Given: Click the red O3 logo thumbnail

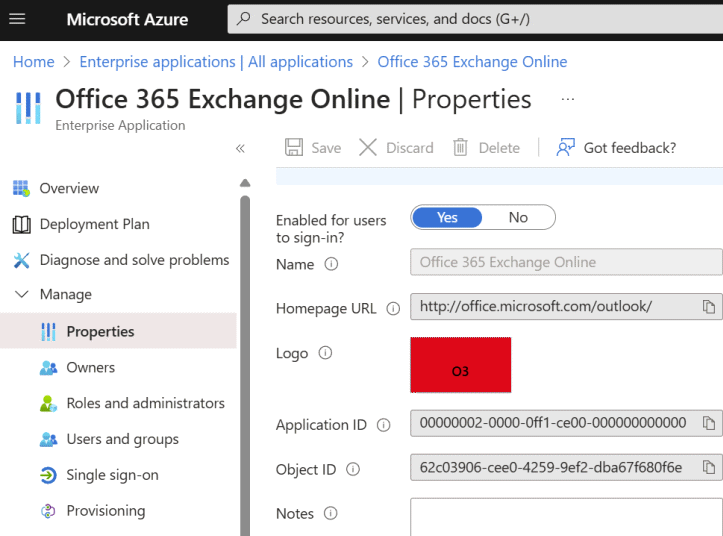Looking at the screenshot, I should pos(461,365).
